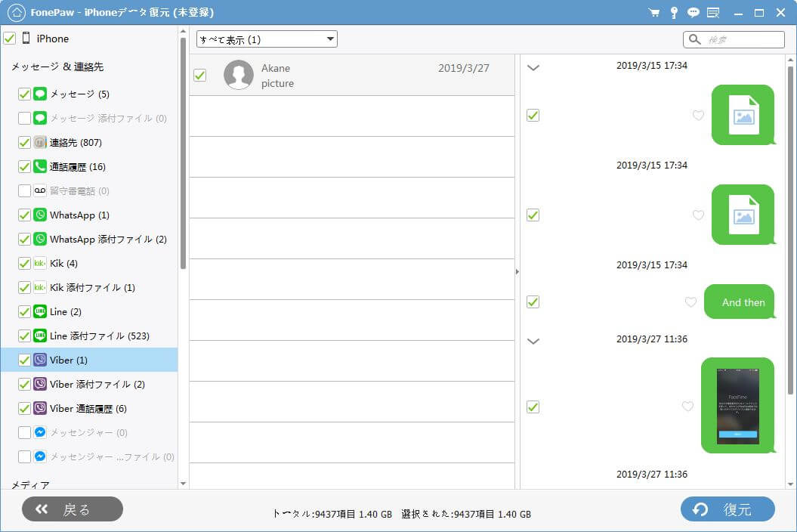
Task: Select Line (2) category
Action: coord(89,312)
